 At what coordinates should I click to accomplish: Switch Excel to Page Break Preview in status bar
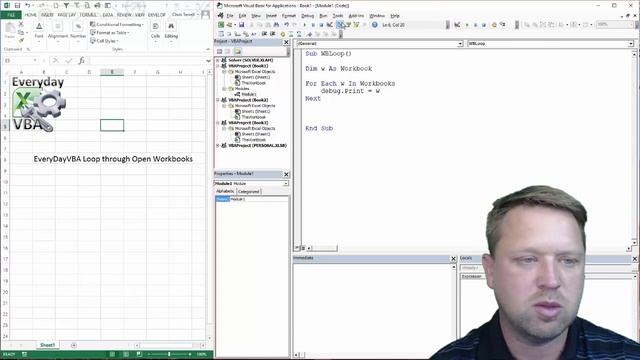[139, 354]
